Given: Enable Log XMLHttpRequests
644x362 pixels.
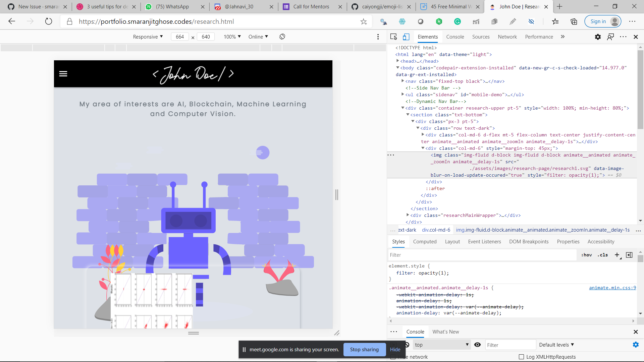Looking at the screenshot, I should pyautogui.click(x=522, y=357).
